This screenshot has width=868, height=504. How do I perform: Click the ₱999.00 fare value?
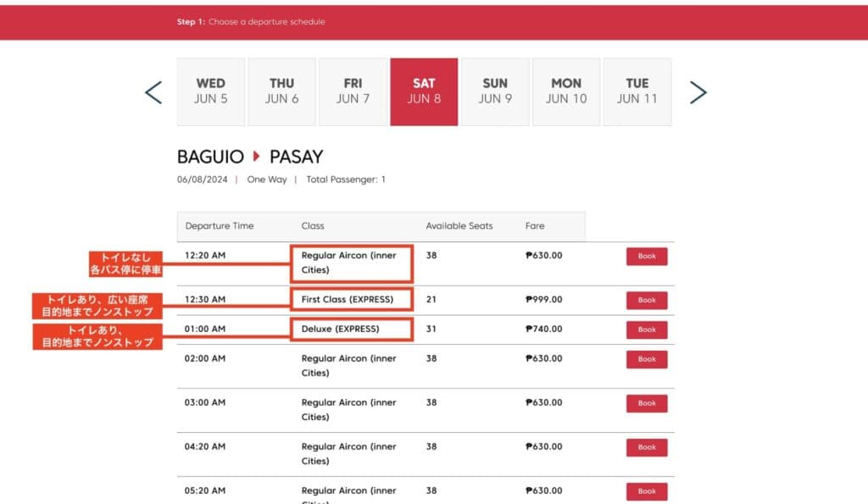543,299
